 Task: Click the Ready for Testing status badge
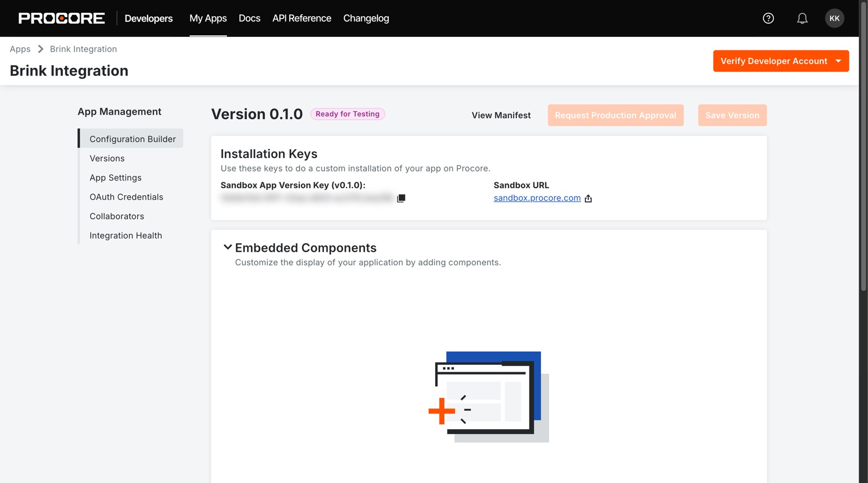click(348, 114)
